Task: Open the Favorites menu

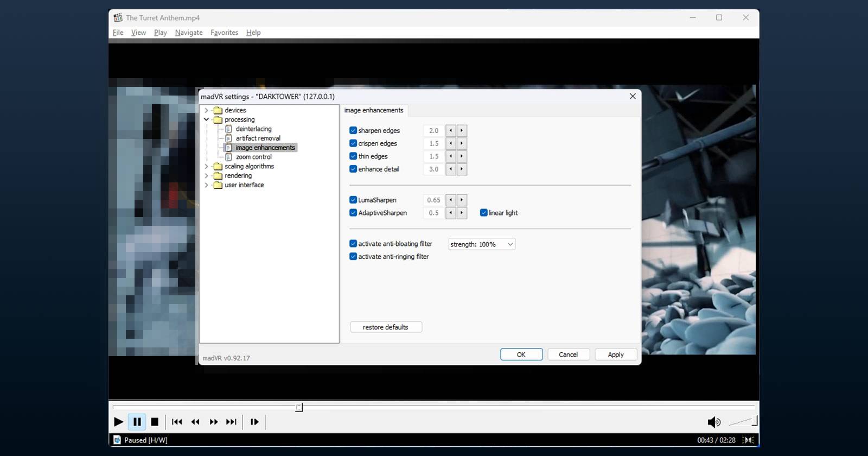Action: [x=224, y=33]
